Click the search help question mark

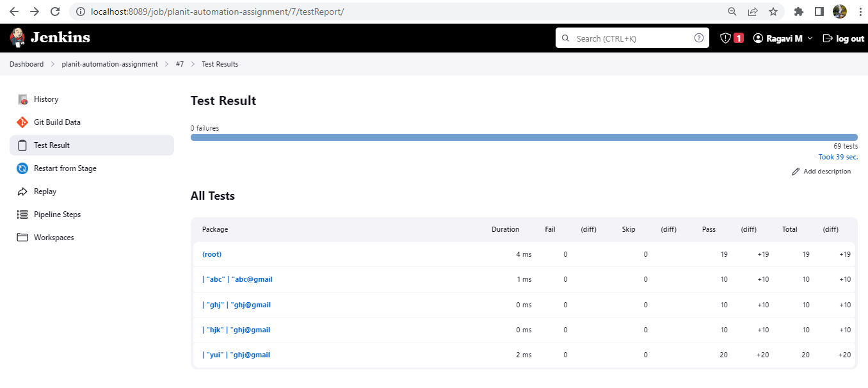click(698, 38)
